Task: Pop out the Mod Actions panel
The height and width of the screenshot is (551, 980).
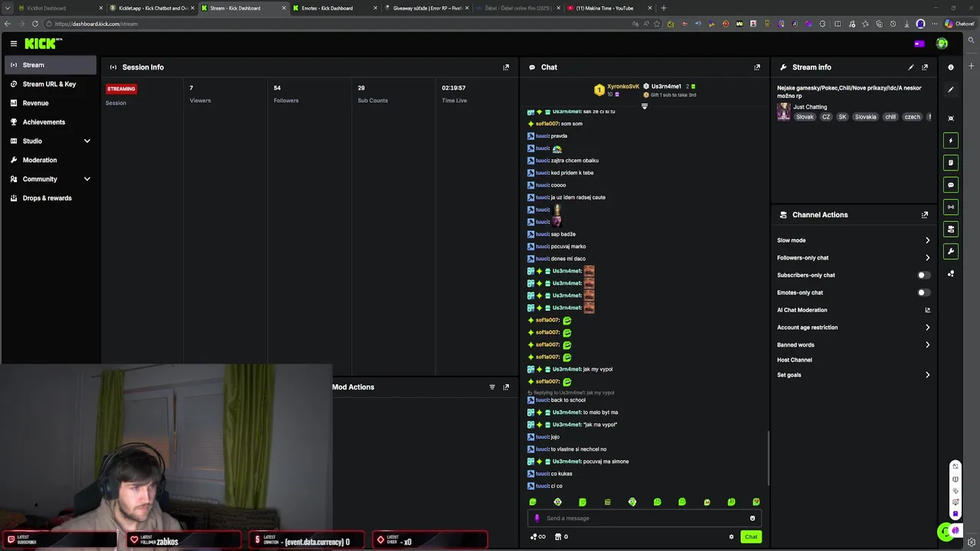Action: coord(505,387)
